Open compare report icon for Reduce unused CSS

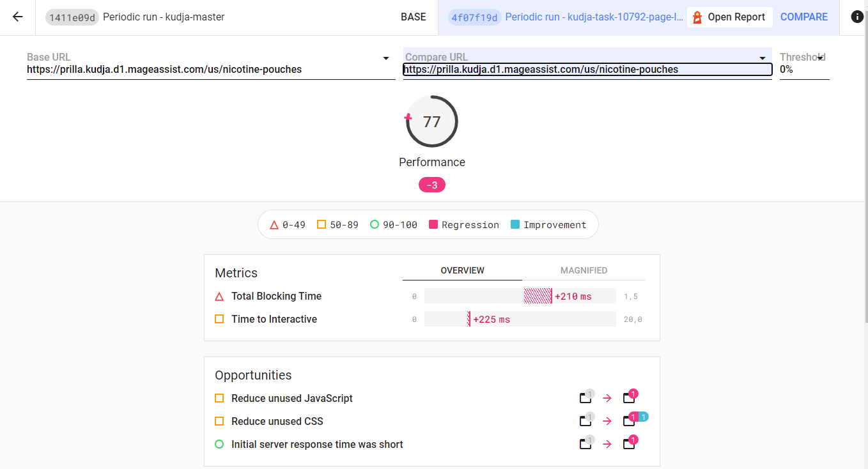629,421
